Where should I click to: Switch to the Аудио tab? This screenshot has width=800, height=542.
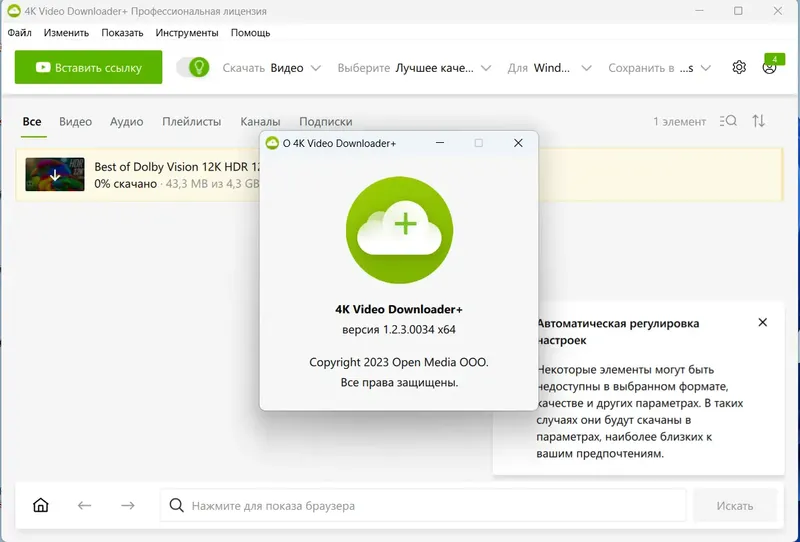tap(127, 121)
